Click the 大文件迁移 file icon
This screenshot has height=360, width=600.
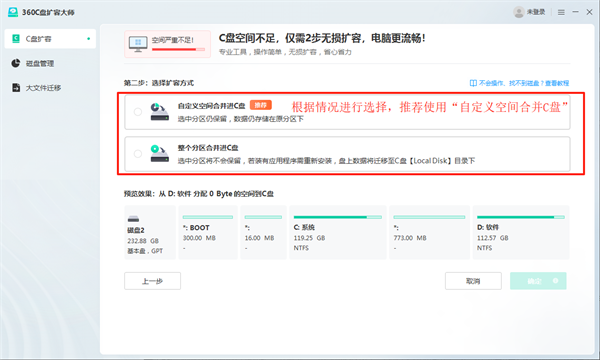click(x=16, y=88)
